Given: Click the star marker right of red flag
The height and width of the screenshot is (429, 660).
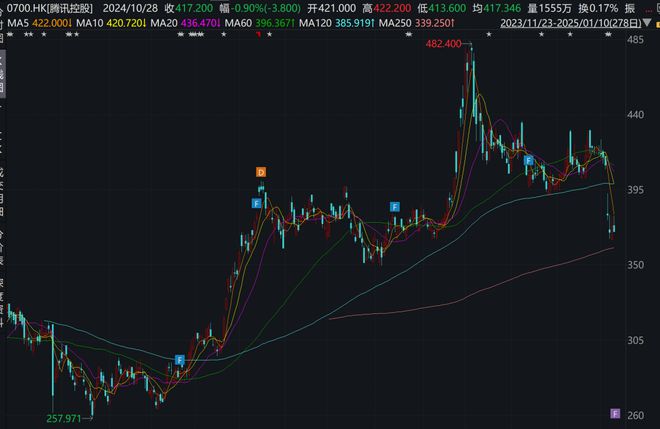Looking at the screenshot, I should (x=269, y=35).
